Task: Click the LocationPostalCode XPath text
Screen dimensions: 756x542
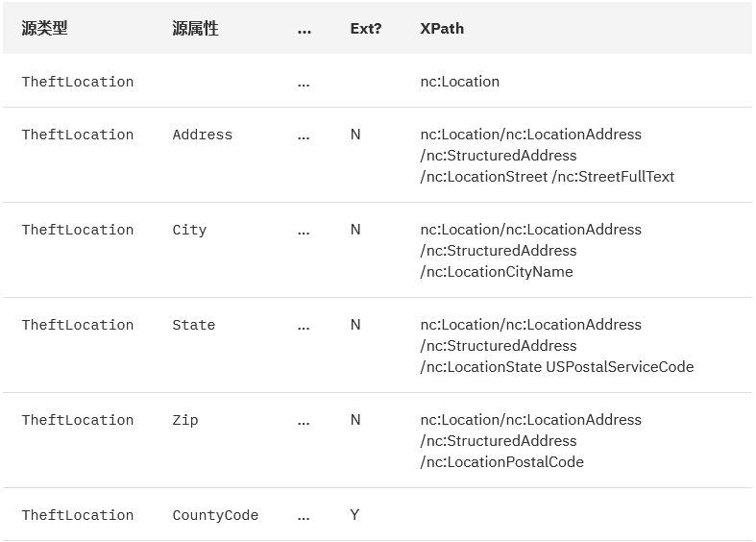Action: pos(501,462)
